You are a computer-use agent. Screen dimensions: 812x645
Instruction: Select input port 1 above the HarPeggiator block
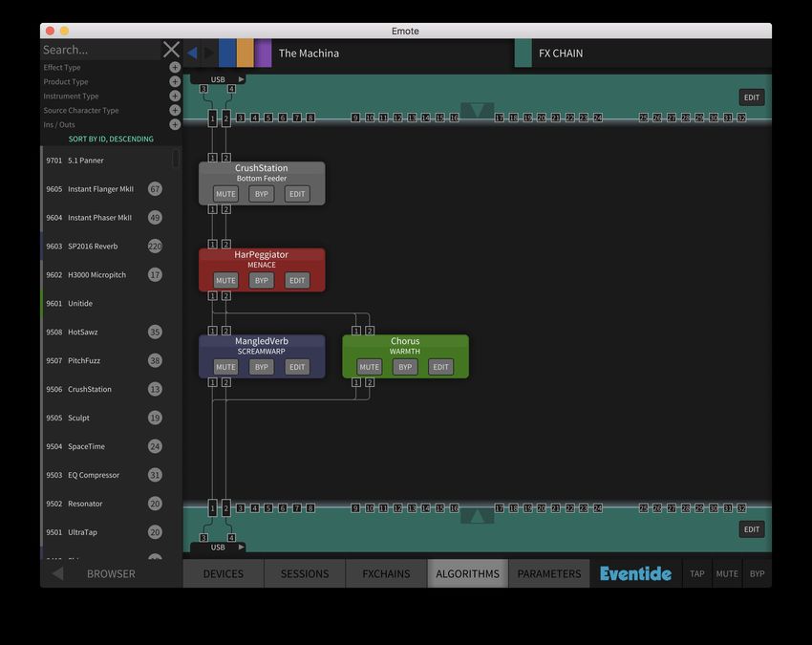tap(212, 244)
